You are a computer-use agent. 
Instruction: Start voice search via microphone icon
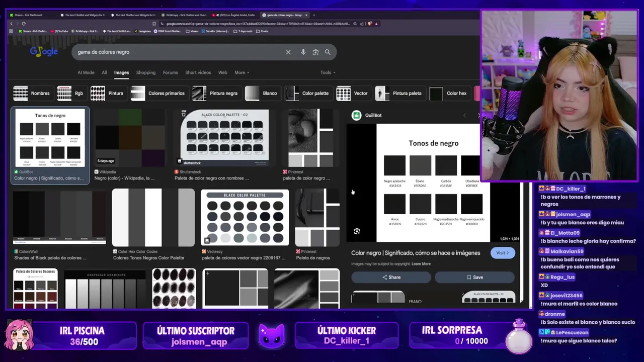pos(303,52)
